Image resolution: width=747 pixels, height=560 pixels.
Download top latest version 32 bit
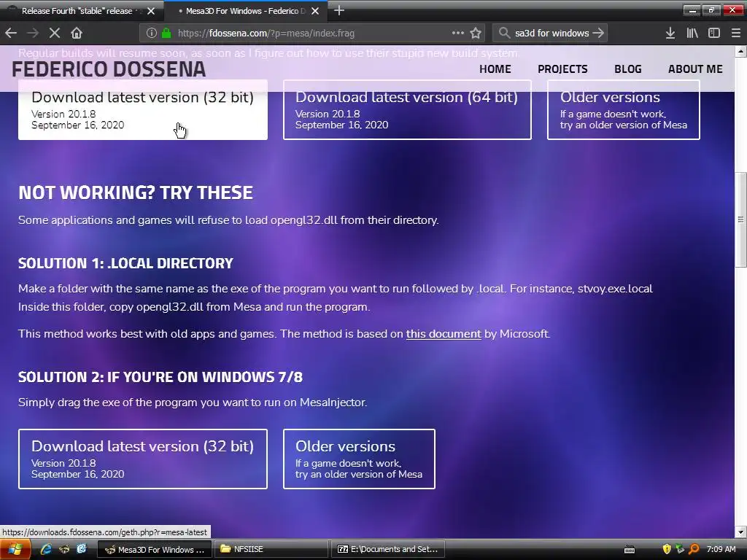(x=143, y=110)
